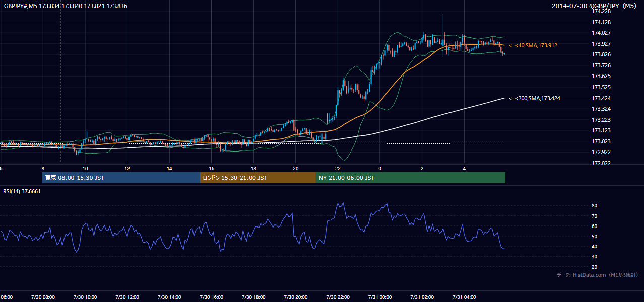
Task: Select the 40 SMA 173.912 label
Action: click(533, 45)
